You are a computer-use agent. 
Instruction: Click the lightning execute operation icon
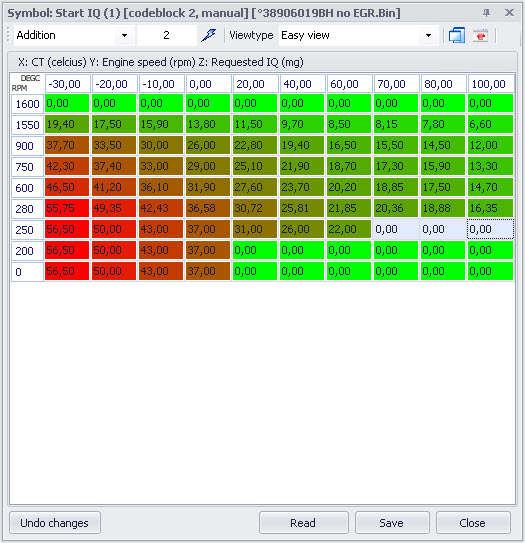[x=208, y=35]
